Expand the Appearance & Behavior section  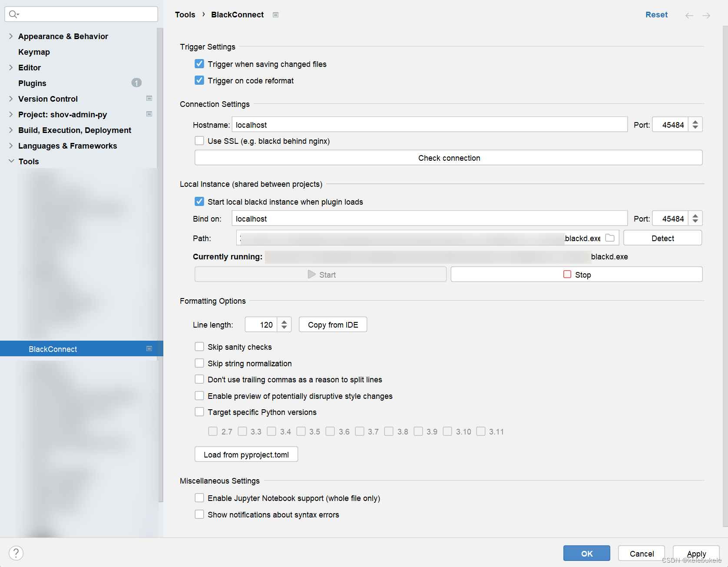pos(10,36)
